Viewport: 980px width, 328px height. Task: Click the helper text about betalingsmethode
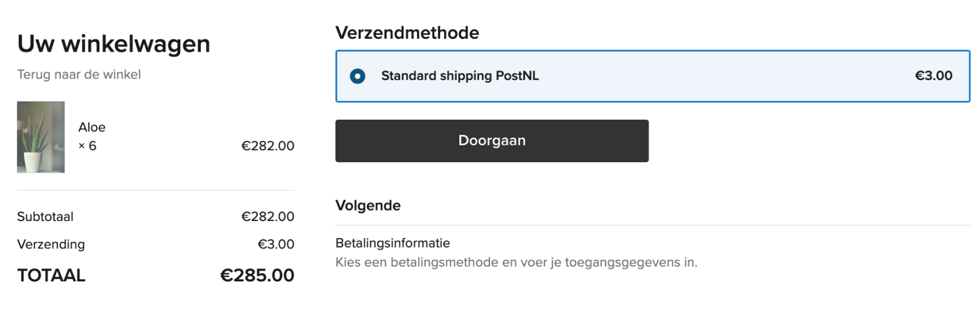pos(517,263)
